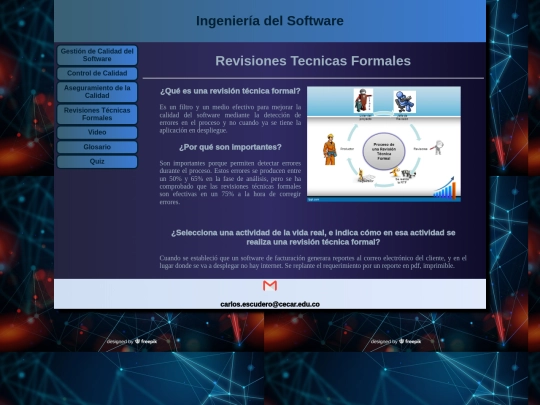Go to Revisiones Técnicas Formales page

pos(97,114)
